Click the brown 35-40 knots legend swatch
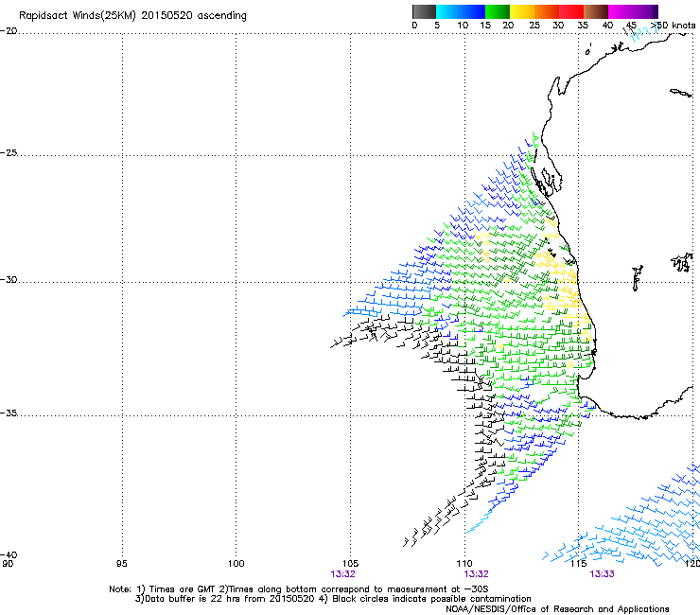 (596, 11)
